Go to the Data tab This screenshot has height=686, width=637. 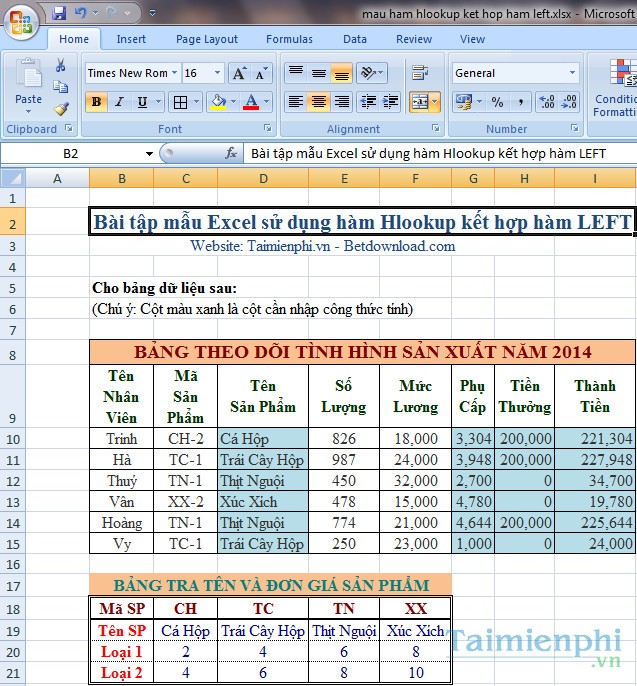[x=355, y=39]
